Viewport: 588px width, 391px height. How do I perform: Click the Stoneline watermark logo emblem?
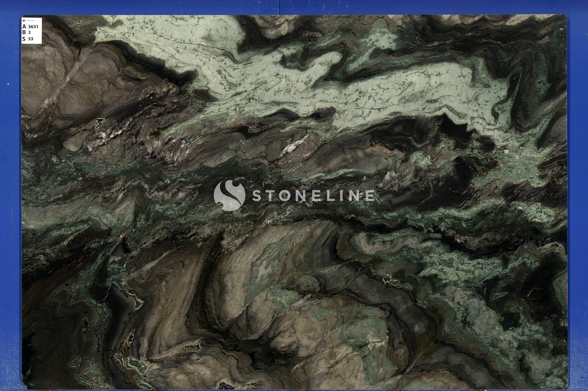tap(229, 196)
